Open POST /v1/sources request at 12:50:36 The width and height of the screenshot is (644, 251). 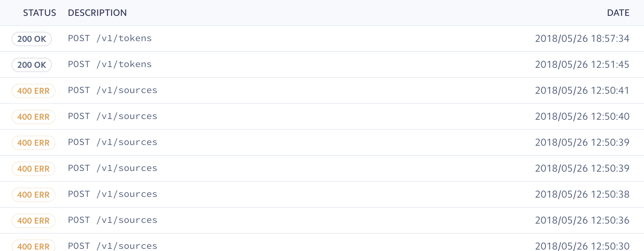pyautogui.click(x=113, y=220)
